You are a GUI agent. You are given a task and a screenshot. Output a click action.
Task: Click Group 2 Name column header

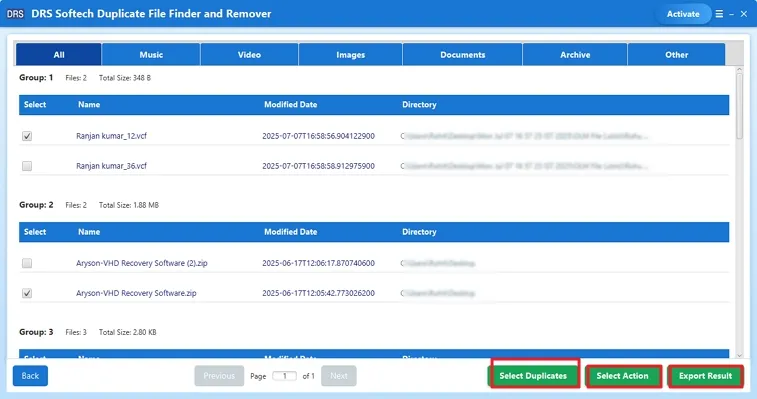pos(89,232)
